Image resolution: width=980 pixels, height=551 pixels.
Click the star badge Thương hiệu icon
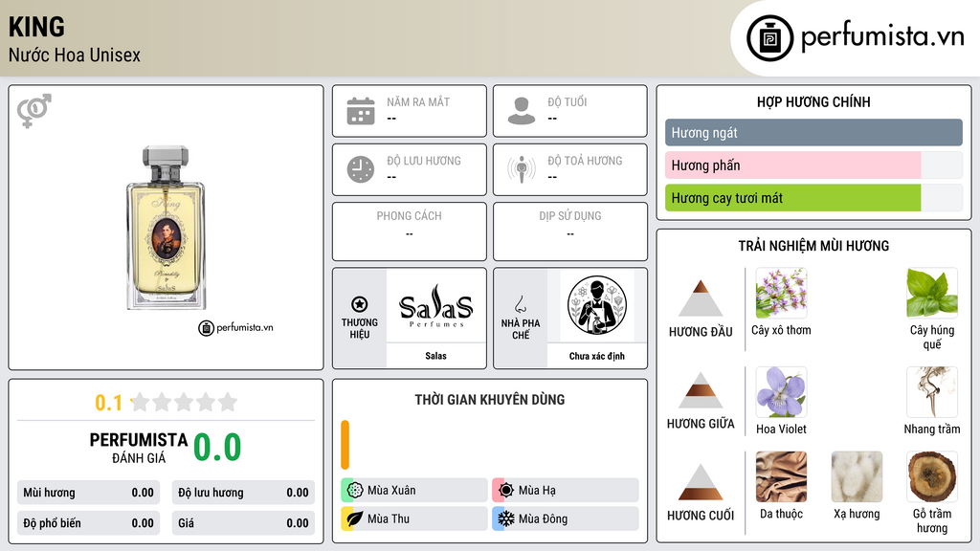360,304
